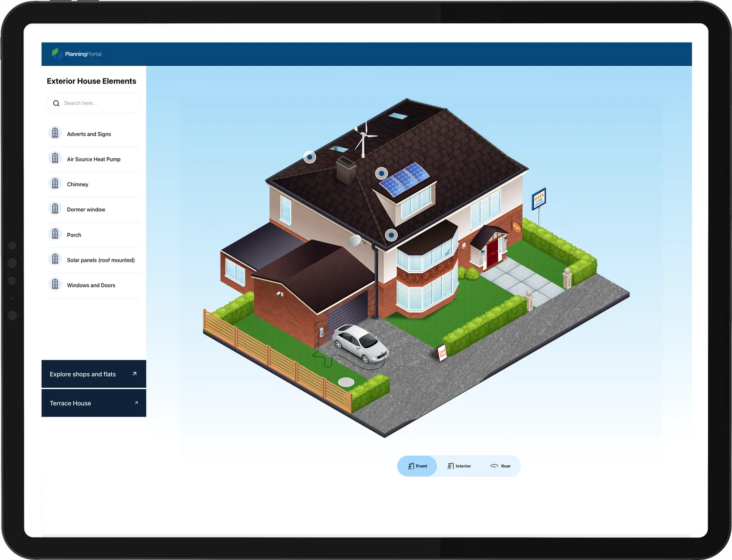The width and height of the screenshot is (732, 560).
Task: Open the hotspot above the porch roof
Action: [391, 235]
